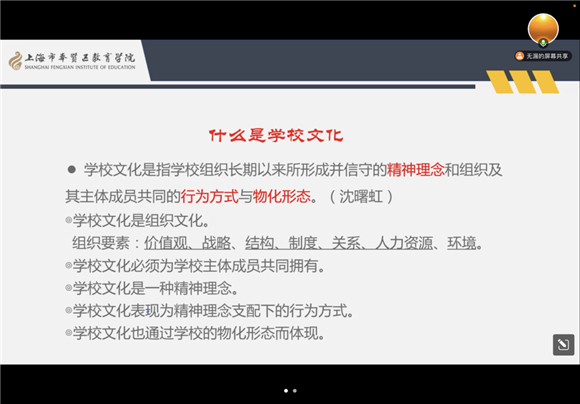
Task: Click the small orange dot at top-right
Action: click(574, 6)
